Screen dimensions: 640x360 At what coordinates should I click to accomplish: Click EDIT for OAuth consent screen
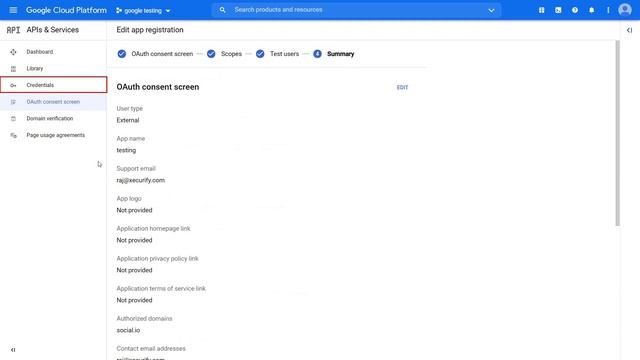[402, 87]
